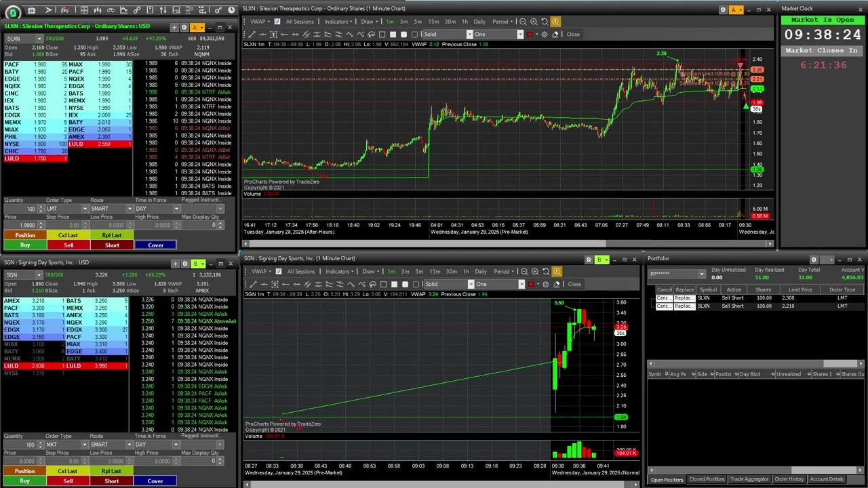The height and width of the screenshot is (488, 868).
Task: Switch the SLXN chart to the Daily timeframe
Action: point(479,22)
